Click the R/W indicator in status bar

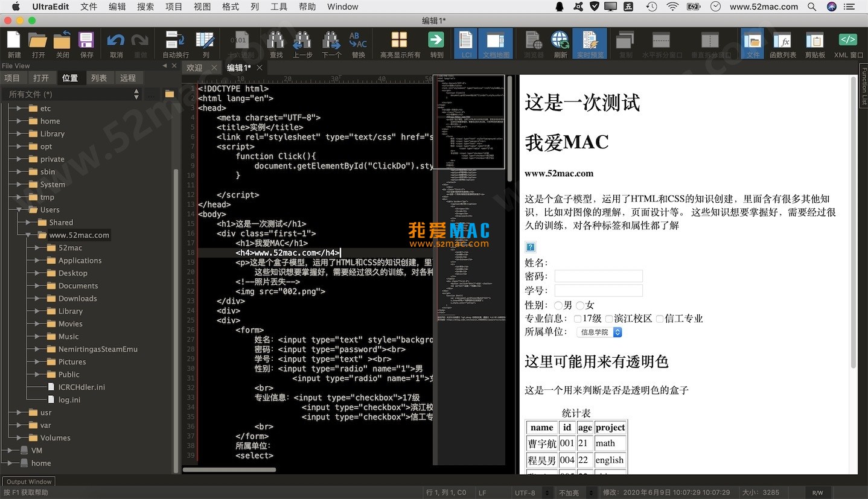point(818,493)
